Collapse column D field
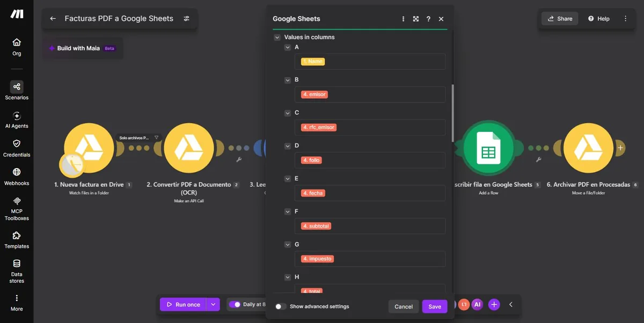The width and height of the screenshot is (644, 323). click(x=288, y=145)
